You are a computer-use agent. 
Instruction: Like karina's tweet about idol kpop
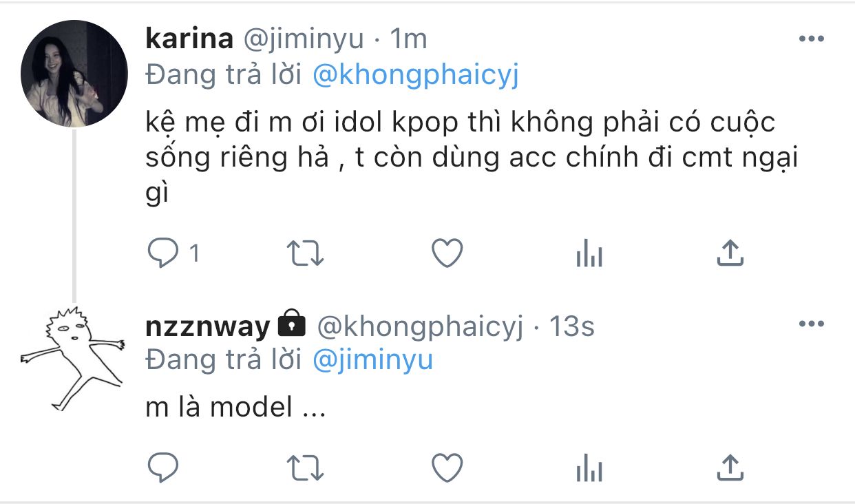pos(447,254)
